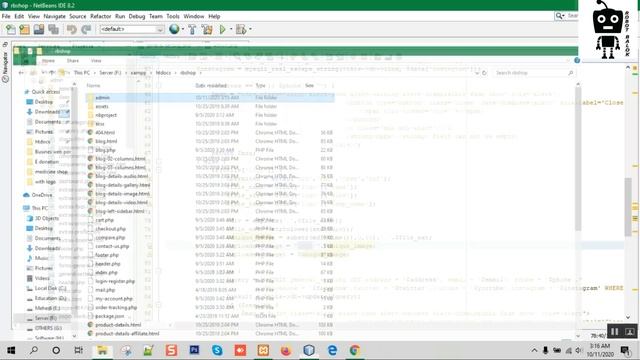
Task: Open the Edit menu
Action: coord(19,16)
